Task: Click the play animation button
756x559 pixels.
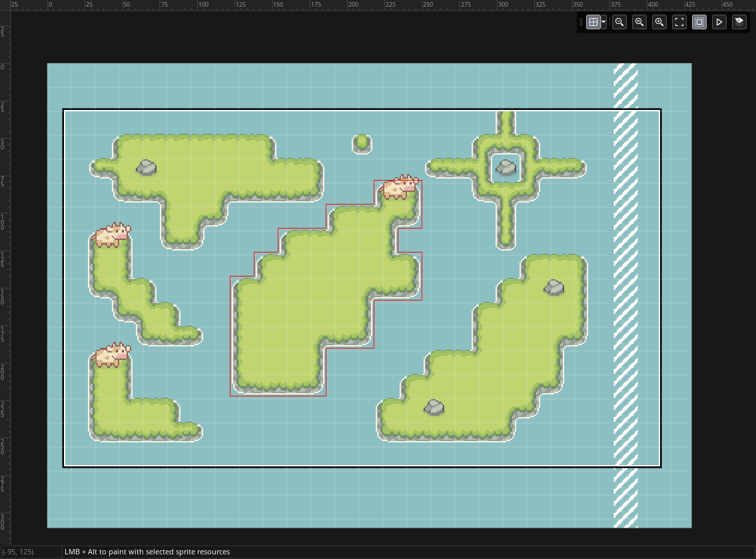Action: tap(719, 22)
